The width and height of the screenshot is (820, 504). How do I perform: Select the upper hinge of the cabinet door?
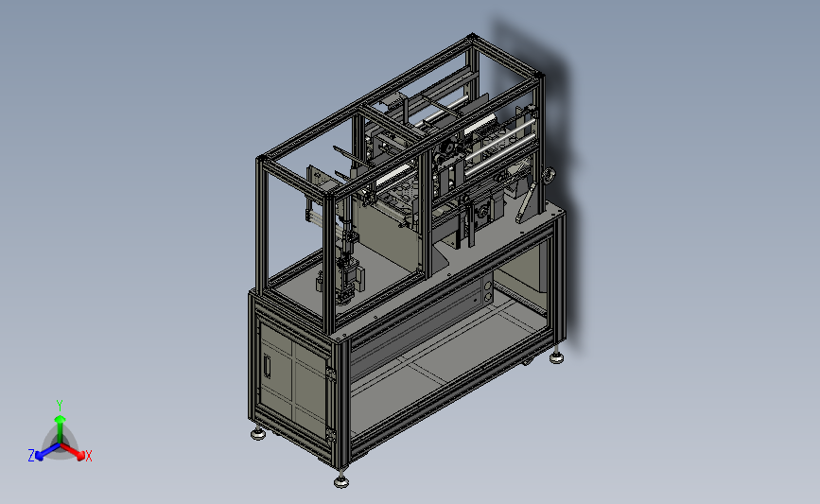330,374
